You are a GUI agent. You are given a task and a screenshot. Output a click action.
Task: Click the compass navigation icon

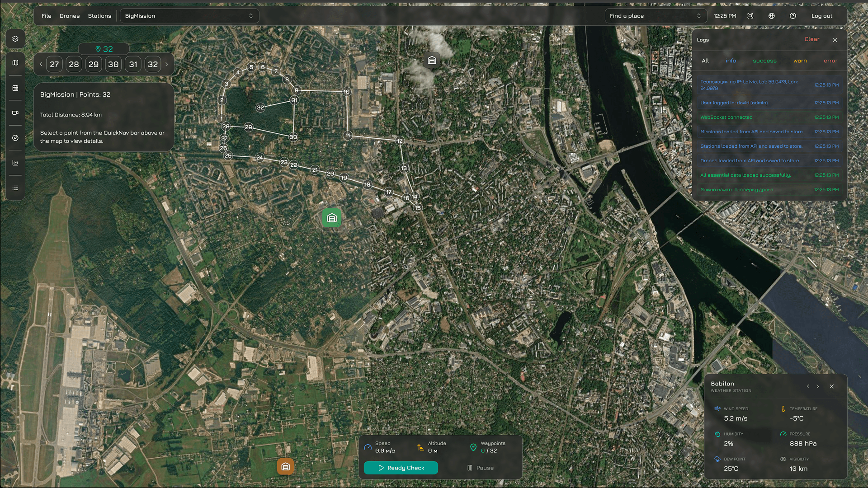(15, 138)
